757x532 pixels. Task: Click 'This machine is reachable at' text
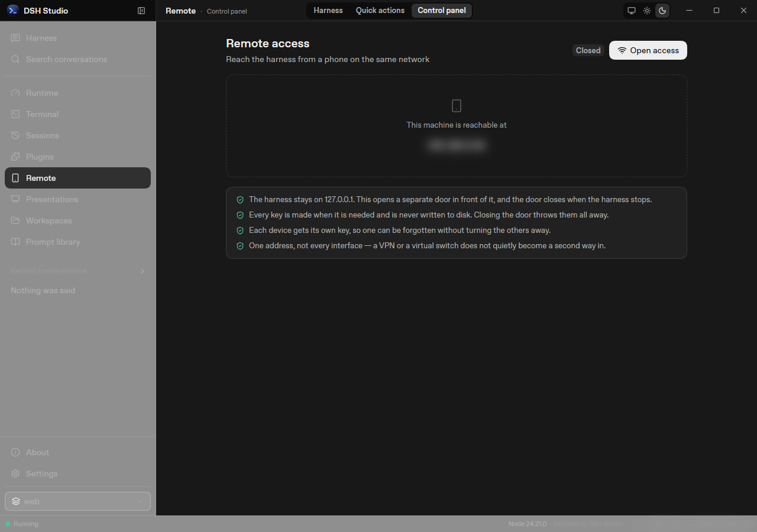(457, 125)
